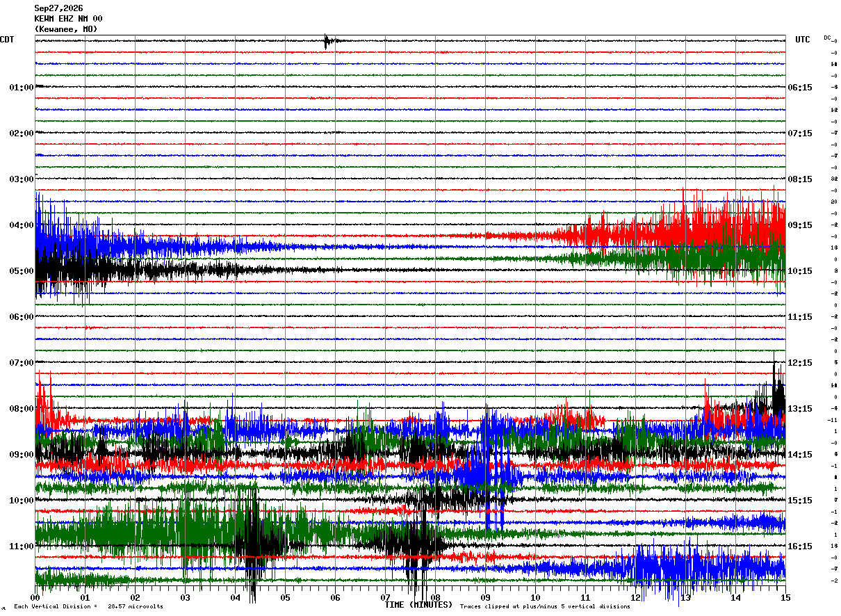Click the 04:00 CDT time label
The width and height of the screenshot is (841, 616).
[x=22, y=225]
